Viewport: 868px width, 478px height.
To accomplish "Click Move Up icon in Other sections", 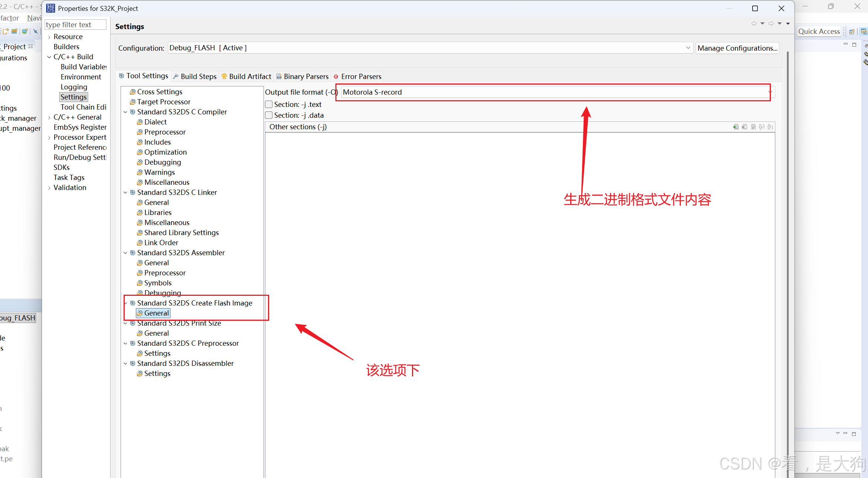I will [762, 127].
